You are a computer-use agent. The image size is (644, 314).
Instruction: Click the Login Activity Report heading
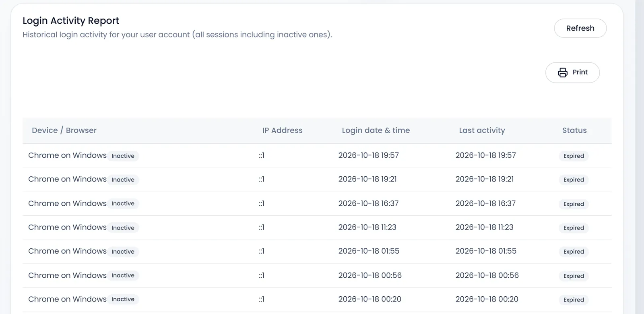71,21
